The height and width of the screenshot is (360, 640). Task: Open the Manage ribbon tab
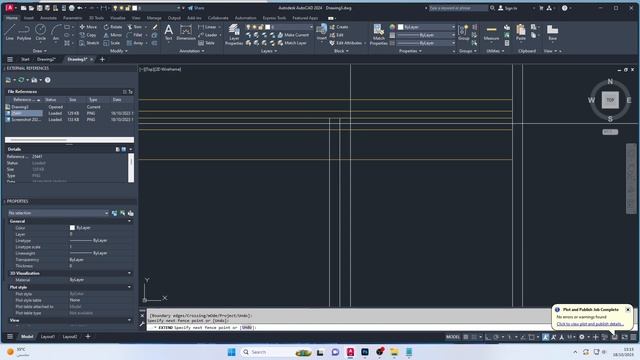pos(154,18)
